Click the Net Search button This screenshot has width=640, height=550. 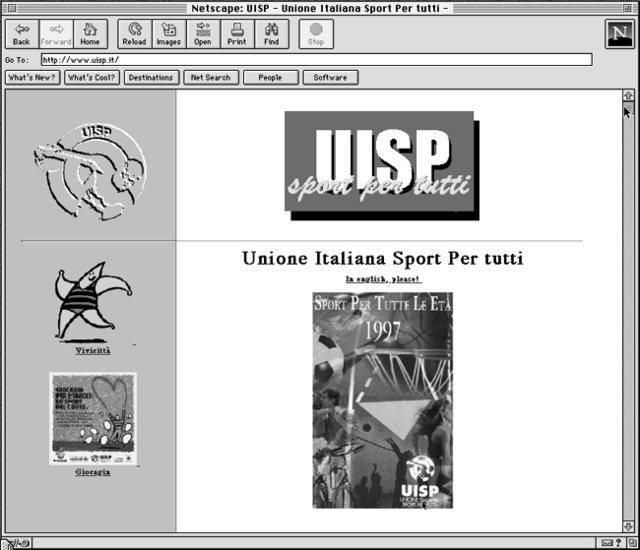pos(211,78)
